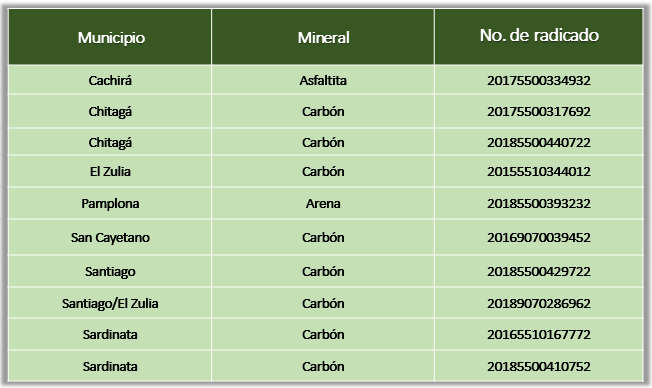This screenshot has width=652, height=388.
Task: Select radicado number 20185500410752
Action: pyautogui.click(x=539, y=366)
